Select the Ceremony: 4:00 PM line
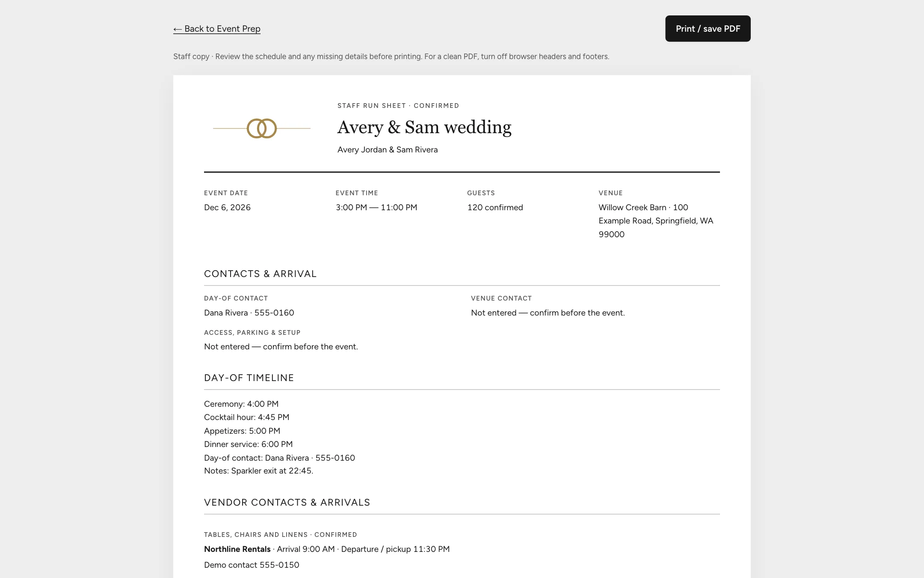The image size is (924, 578). 241,404
